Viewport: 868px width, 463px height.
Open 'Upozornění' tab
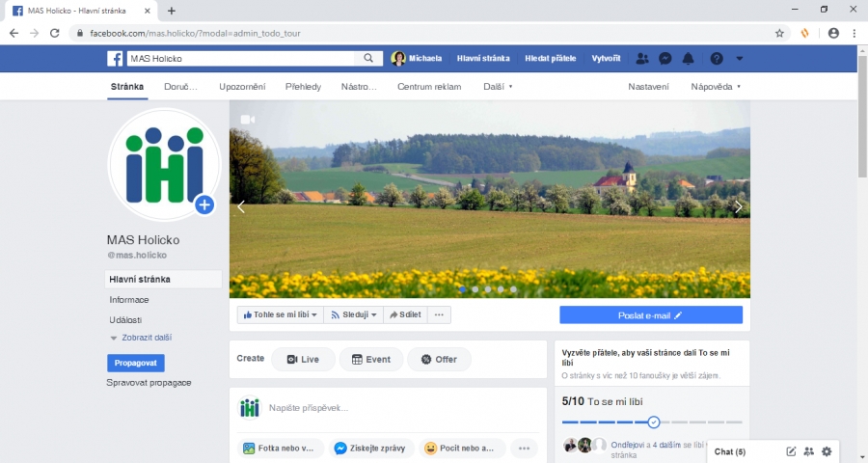tap(242, 87)
